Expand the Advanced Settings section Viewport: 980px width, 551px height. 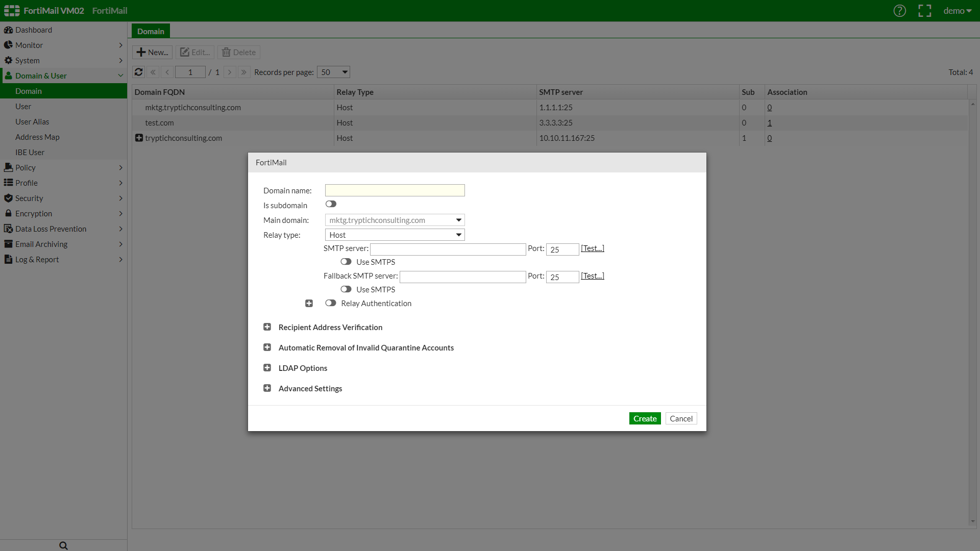coord(267,388)
